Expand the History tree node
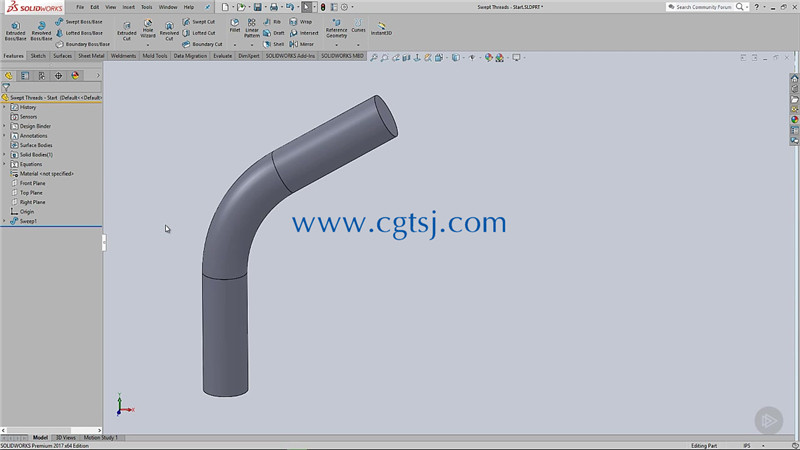This screenshot has width=800, height=450. coord(5,107)
